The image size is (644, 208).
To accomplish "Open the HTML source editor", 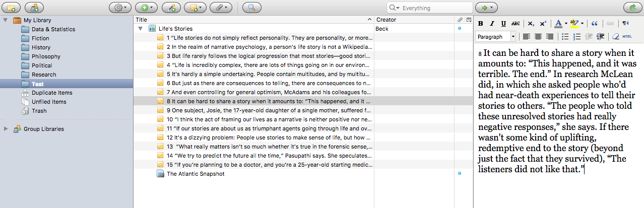I will (627, 37).
